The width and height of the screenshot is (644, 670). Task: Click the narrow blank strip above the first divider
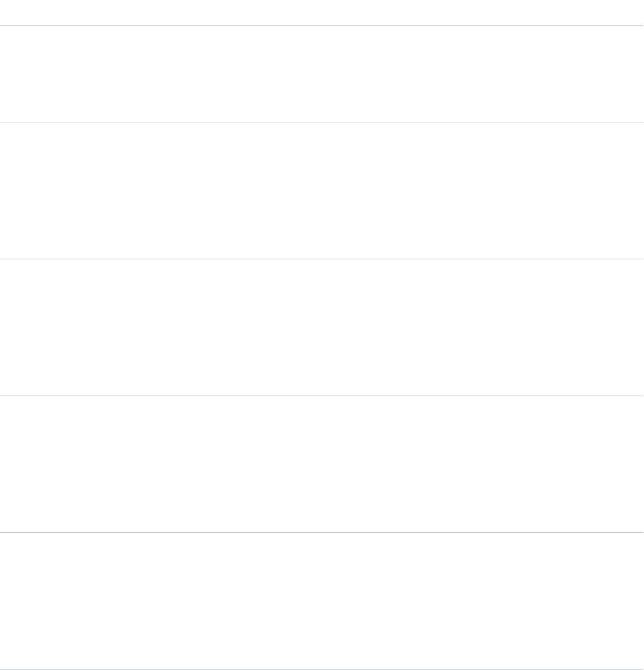[x=322, y=12]
